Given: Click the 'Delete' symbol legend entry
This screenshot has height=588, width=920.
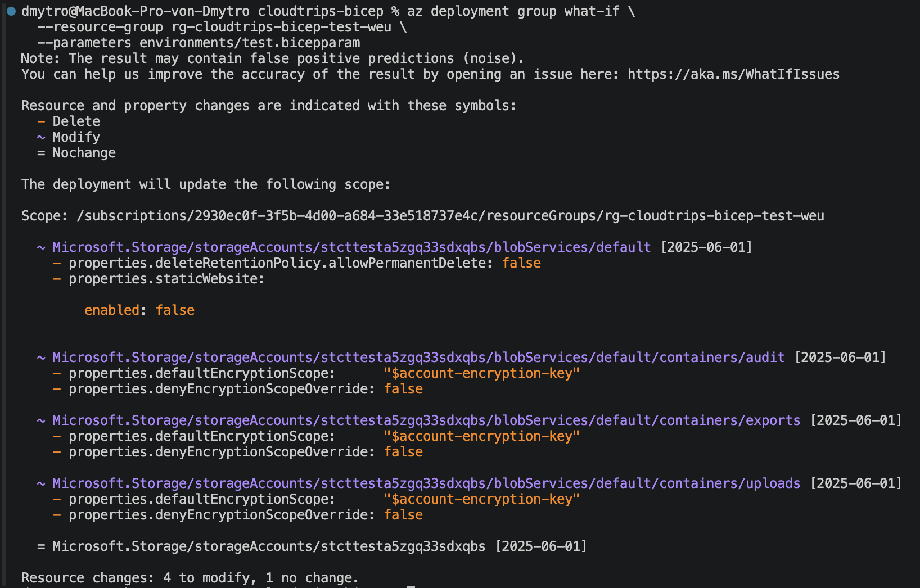Looking at the screenshot, I should pyautogui.click(x=69, y=121).
